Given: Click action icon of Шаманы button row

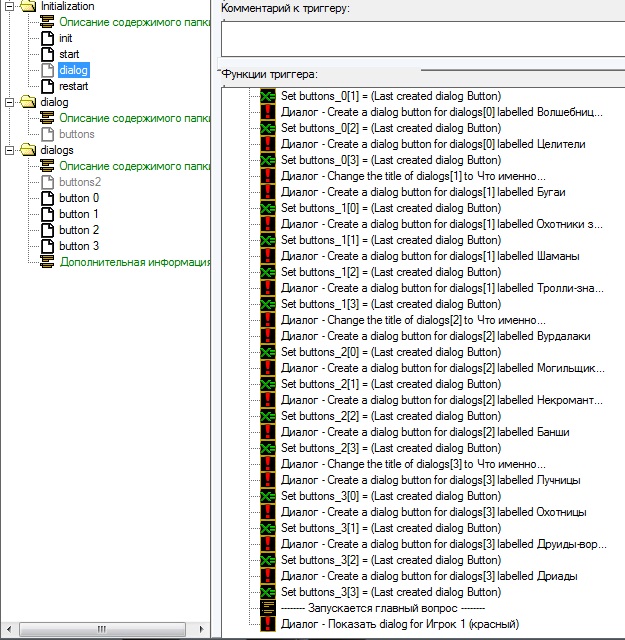Looking at the screenshot, I should (268, 256).
